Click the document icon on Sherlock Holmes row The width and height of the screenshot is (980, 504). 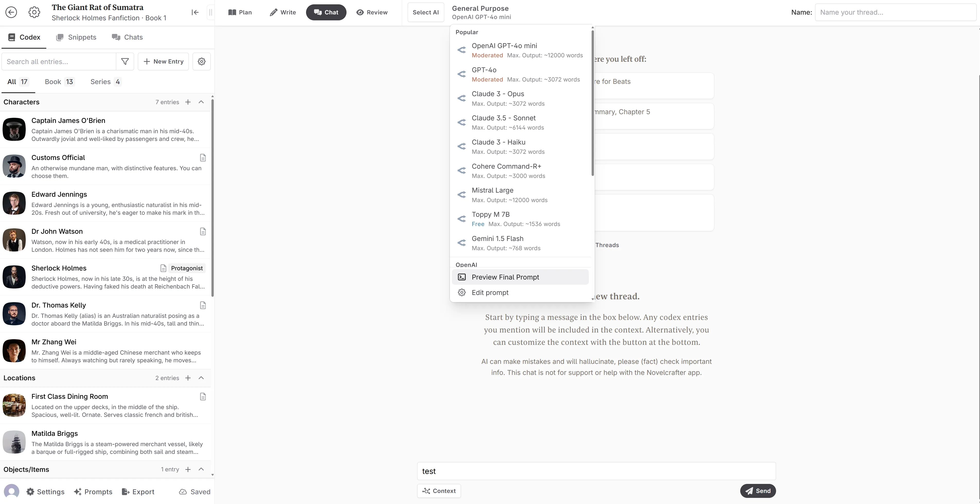(x=163, y=268)
